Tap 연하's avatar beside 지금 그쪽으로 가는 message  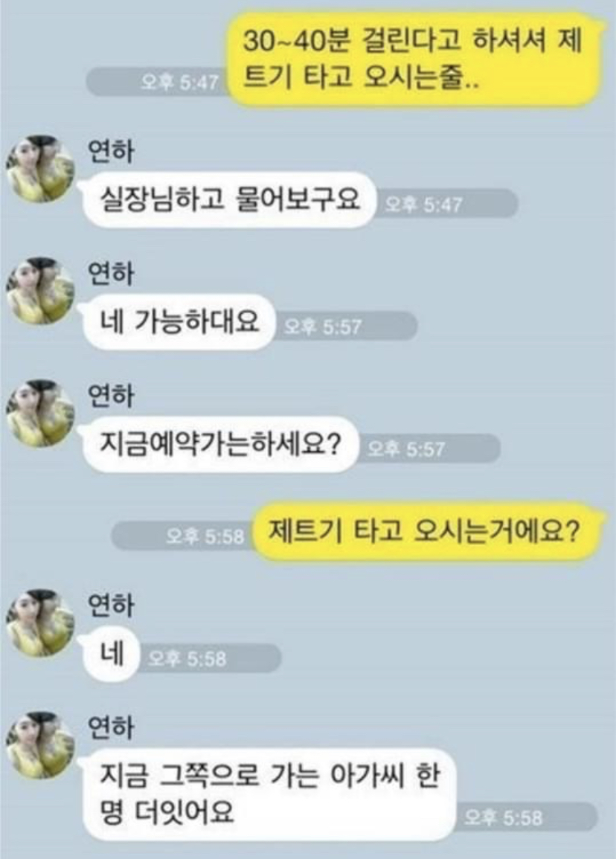coord(40,745)
